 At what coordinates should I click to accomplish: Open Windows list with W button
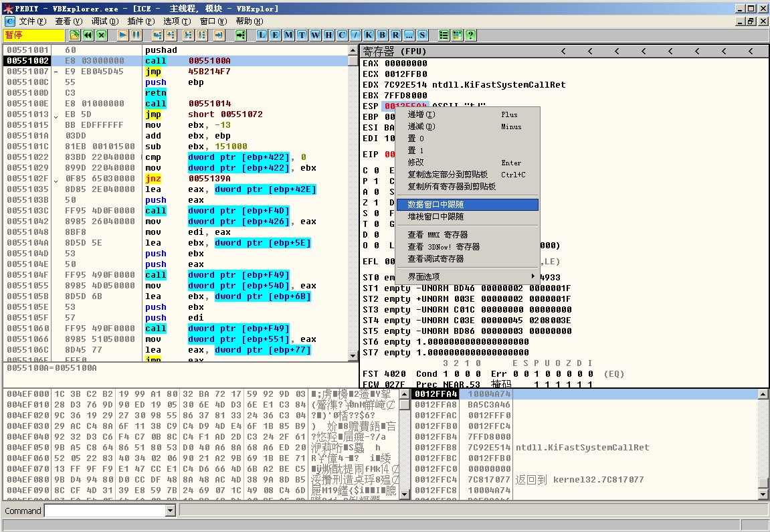(315, 35)
